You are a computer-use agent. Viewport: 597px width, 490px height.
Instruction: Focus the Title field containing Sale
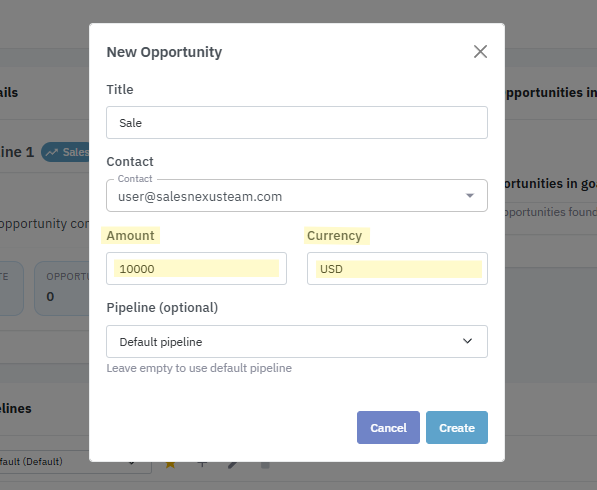coord(297,123)
